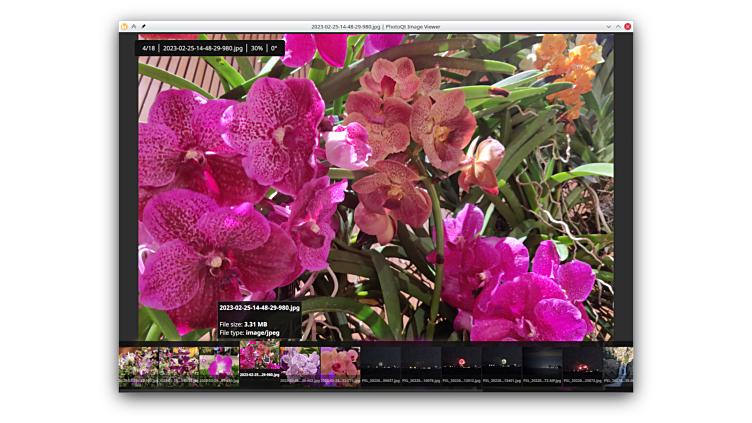This screenshot has width=752, height=423.
Task: Maximize the PhotoQt Image Viewer window
Action: [x=618, y=26]
